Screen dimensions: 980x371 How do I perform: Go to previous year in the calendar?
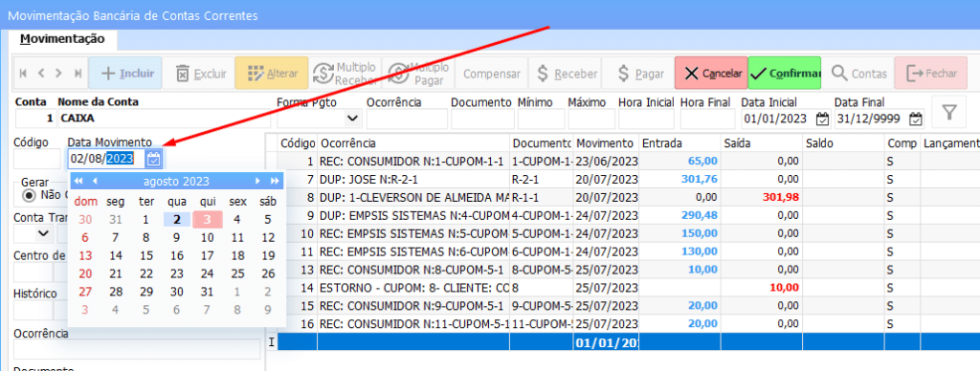(x=78, y=181)
